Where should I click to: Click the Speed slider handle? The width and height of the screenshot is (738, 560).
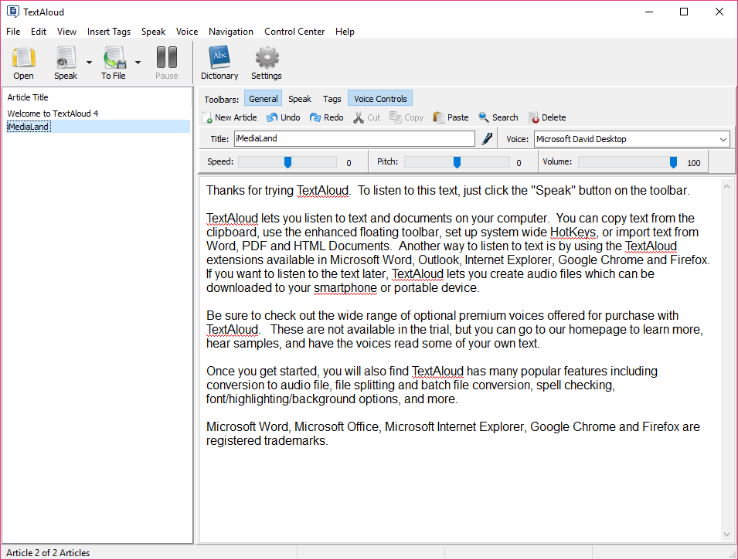click(287, 162)
